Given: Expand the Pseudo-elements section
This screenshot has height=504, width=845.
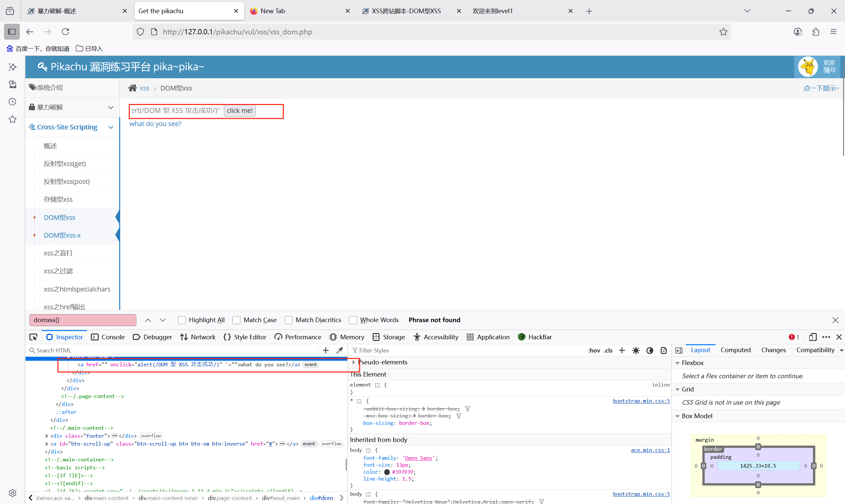Looking at the screenshot, I should click(354, 362).
